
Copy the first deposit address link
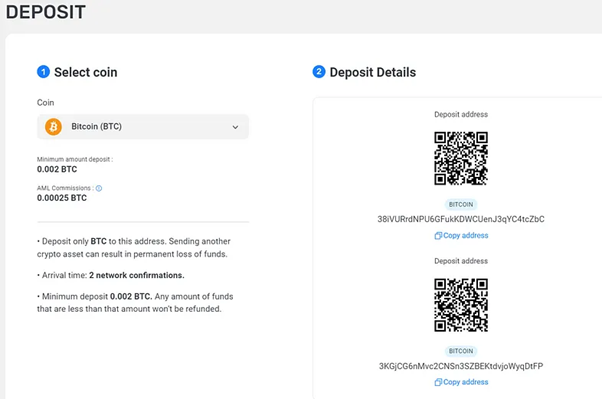(x=461, y=235)
